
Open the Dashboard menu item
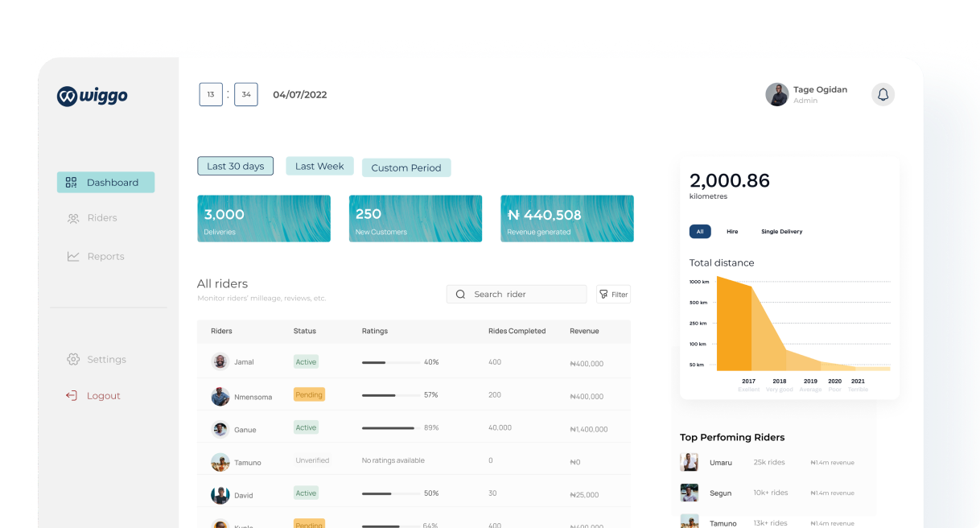[x=105, y=183]
